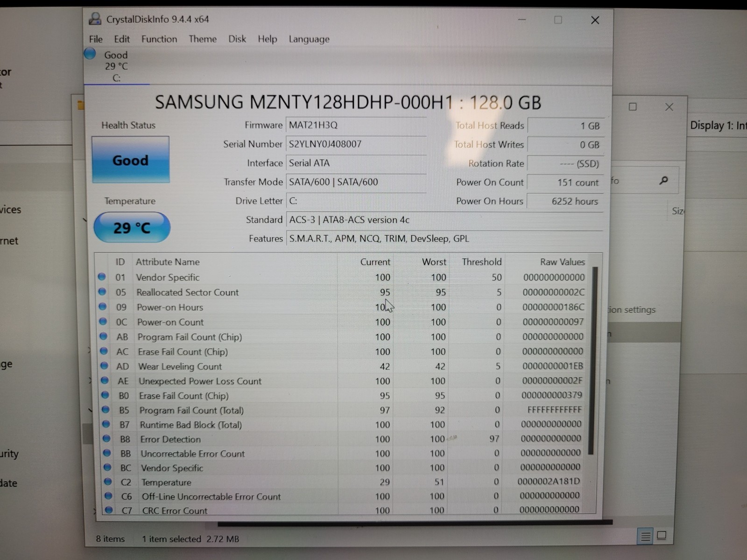Click the Current column header
747x560 pixels.
pyautogui.click(x=375, y=262)
